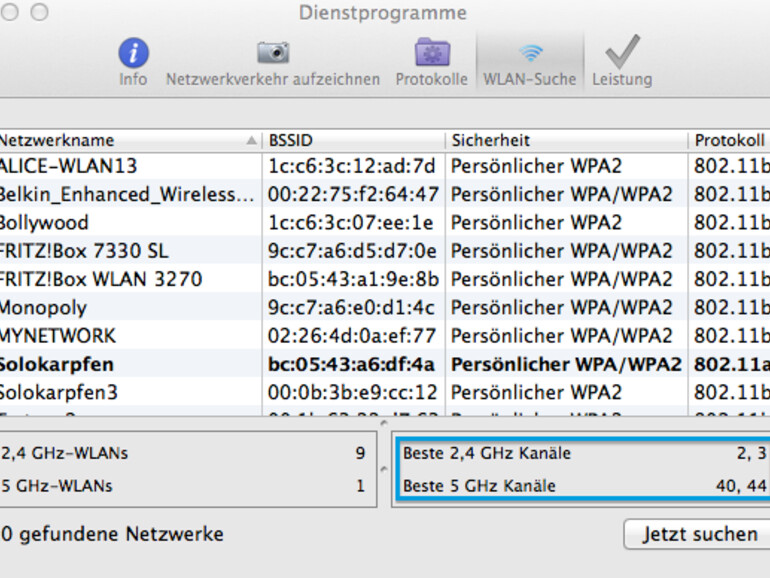Open the Protokolle folder icon
Screen dimensions: 770x578
coord(431,53)
